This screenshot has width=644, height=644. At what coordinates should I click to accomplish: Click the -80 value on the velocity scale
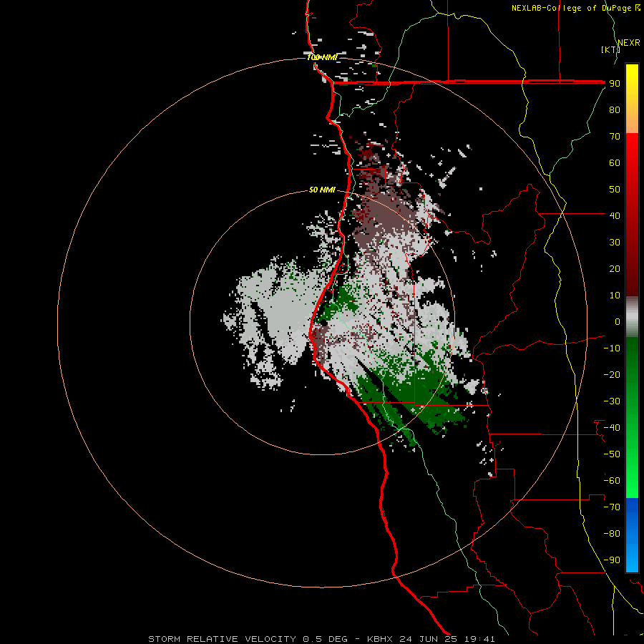[612, 534]
